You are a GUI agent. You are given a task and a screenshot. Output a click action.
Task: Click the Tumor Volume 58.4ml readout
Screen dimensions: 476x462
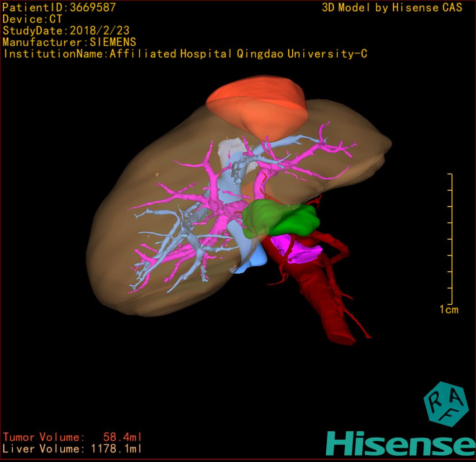tap(72, 437)
